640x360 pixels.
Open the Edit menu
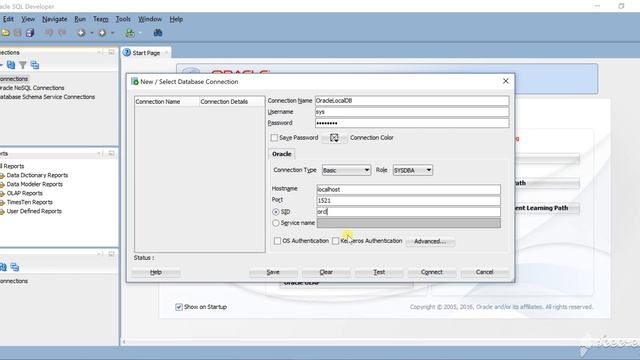[x=8, y=19]
